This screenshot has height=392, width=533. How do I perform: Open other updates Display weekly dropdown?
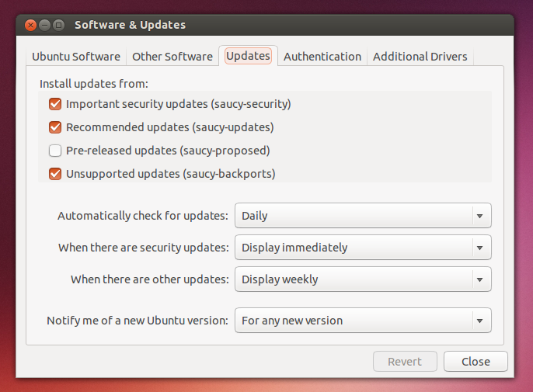pos(363,279)
